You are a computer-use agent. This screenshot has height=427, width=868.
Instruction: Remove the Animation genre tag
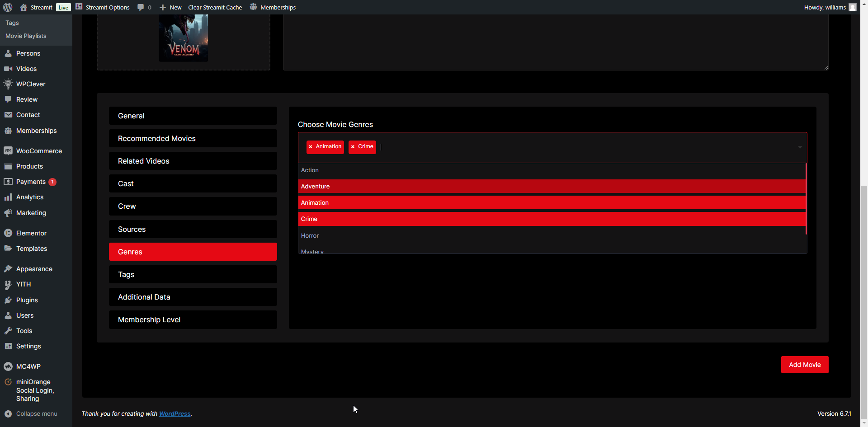click(x=311, y=147)
